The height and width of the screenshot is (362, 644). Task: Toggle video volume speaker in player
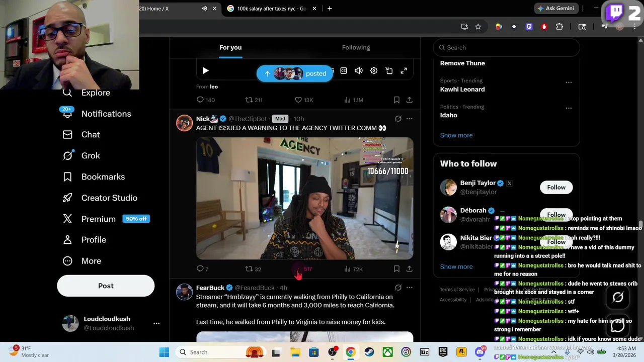tap(359, 71)
